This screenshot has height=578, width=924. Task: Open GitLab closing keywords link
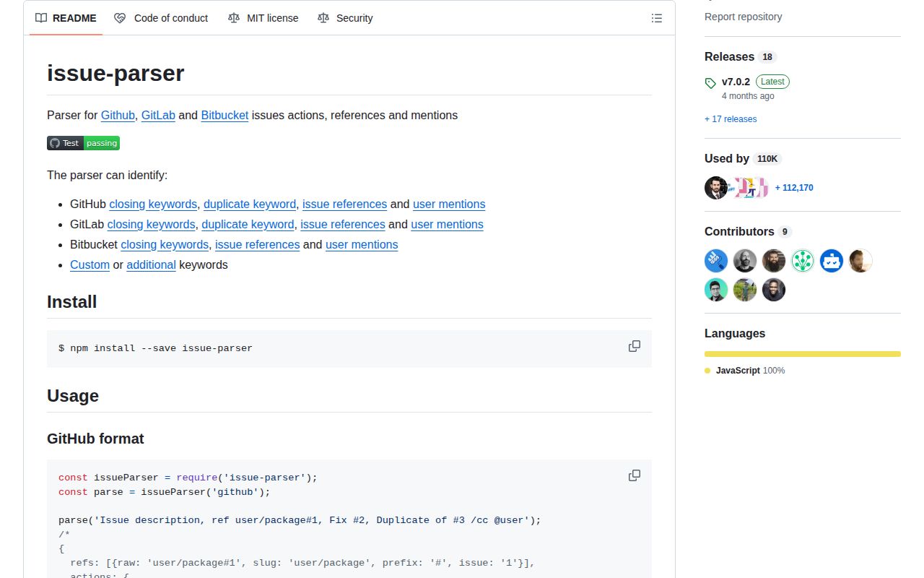pyautogui.click(x=151, y=224)
